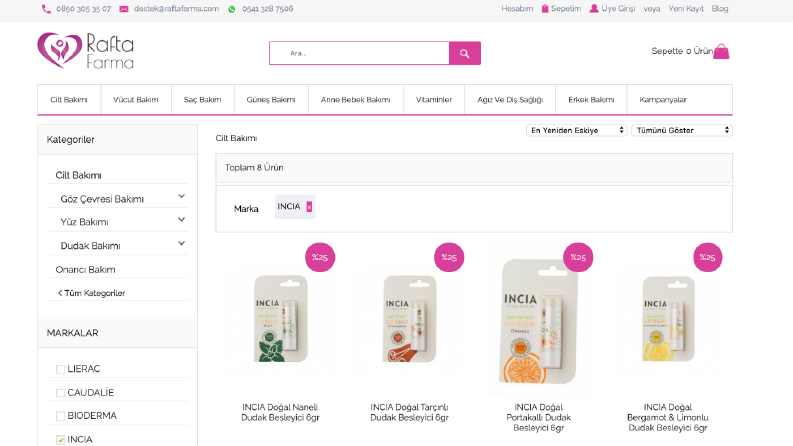Select Cilt Bakımı in sidebar categories
The image size is (793, 446).
[x=78, y=175]
